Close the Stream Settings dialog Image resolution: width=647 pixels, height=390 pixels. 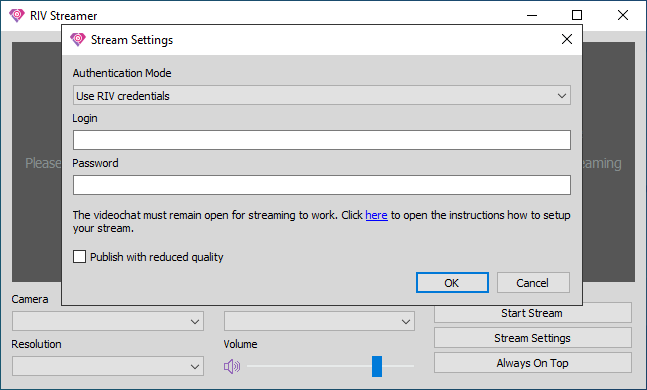[567, 39]
